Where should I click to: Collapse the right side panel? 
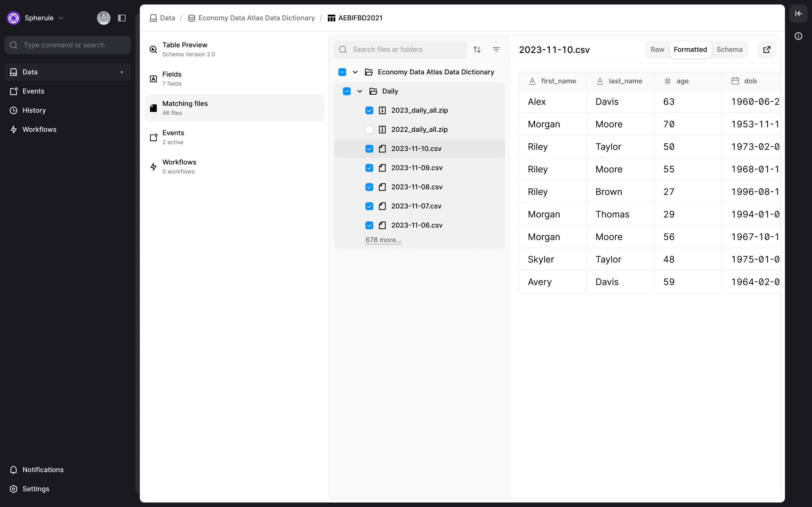798,14
